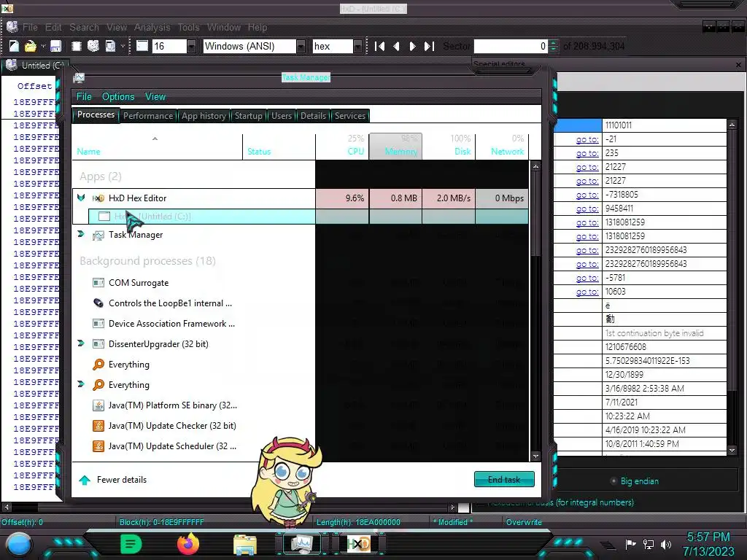Click the bytes-per-row column icon
747x560 pixels.
[142, 46]
